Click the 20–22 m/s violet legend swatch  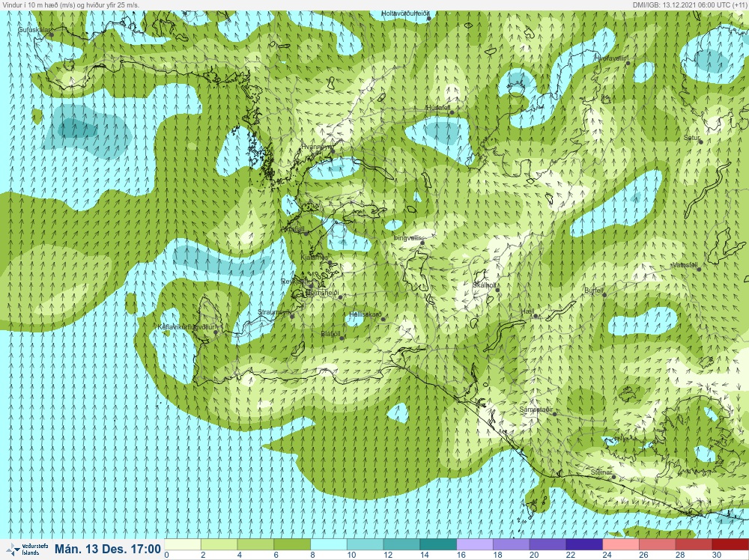[x=548, y=545]
